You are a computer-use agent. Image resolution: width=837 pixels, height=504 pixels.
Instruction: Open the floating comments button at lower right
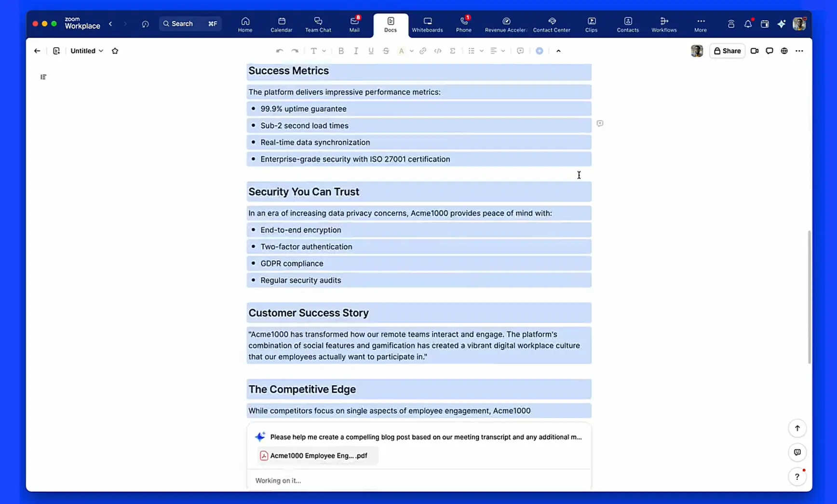pyautogui.click(x=797, y=452)
